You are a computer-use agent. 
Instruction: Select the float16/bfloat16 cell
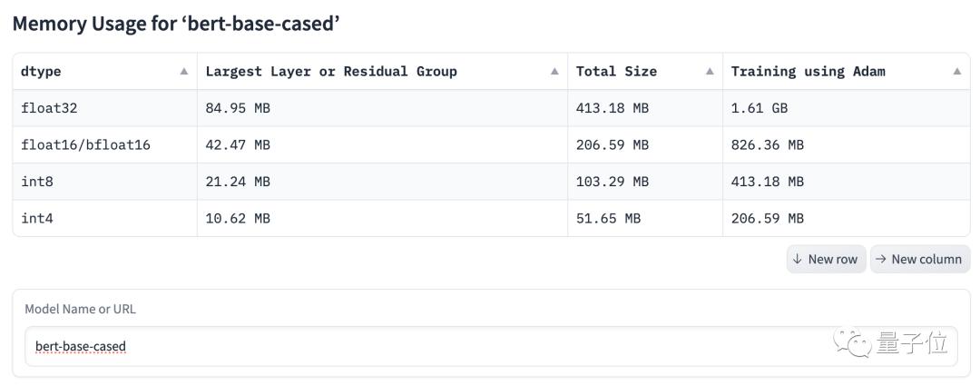[85, 144]
